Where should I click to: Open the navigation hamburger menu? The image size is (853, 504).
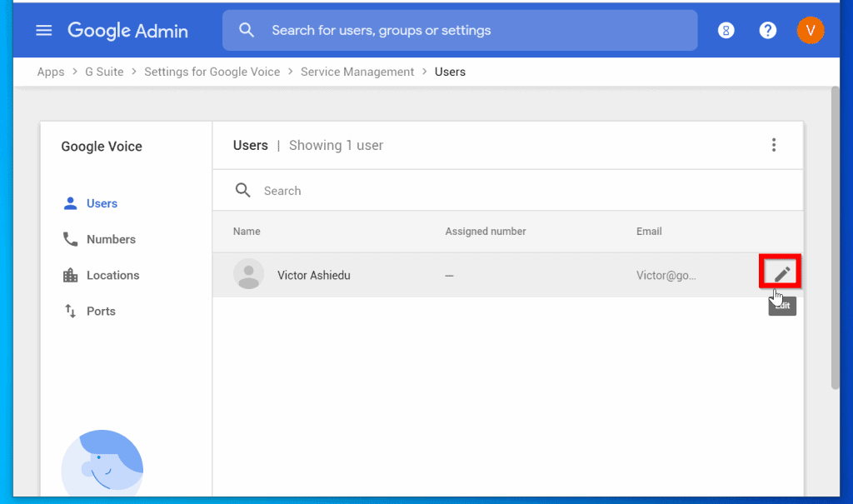[43, 30]
